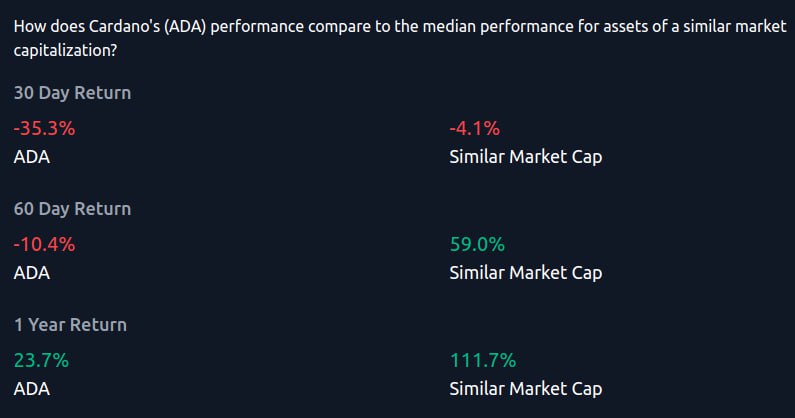The height and width of the screenshot is (418, 795).
Task: Click ADA's -10.4% 60 day return
Action: point(44,244)
